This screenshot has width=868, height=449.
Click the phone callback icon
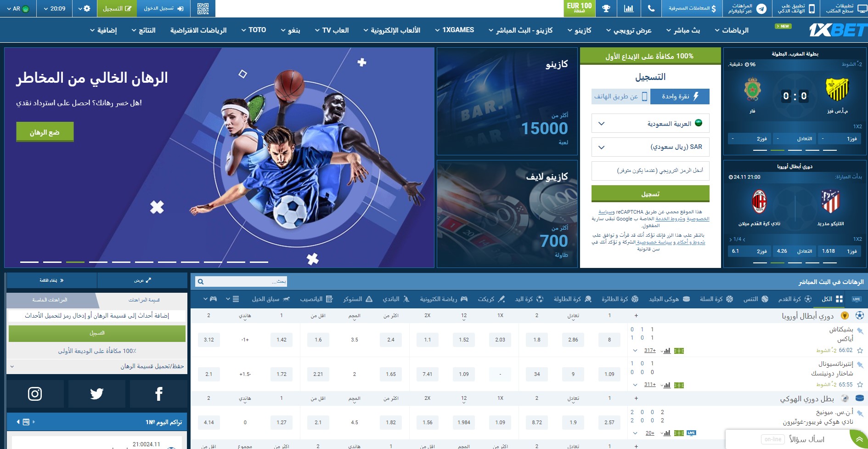(x=651, y=8)
